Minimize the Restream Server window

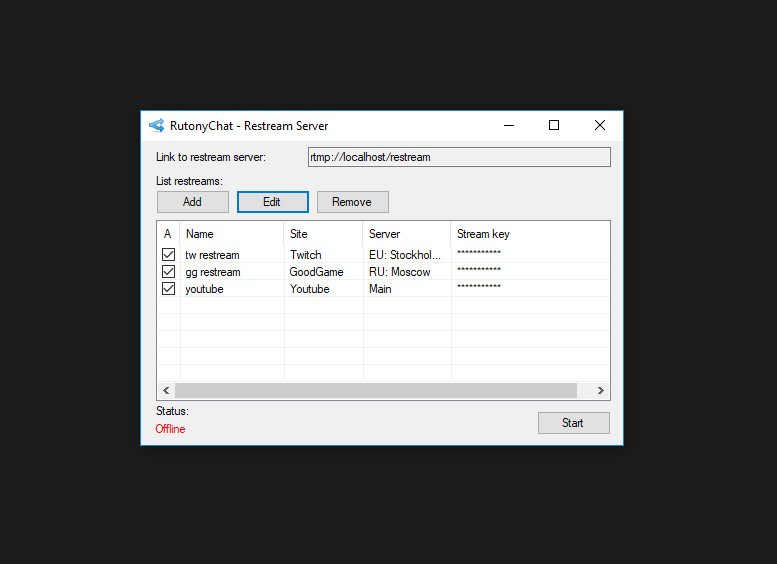pyautogui.click(x=508, y=126)
